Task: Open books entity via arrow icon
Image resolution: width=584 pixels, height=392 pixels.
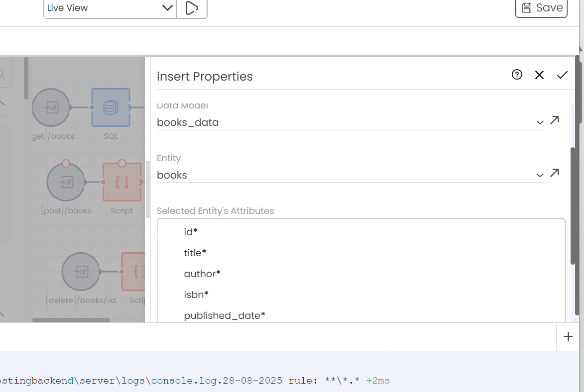Action: point(555,173)
